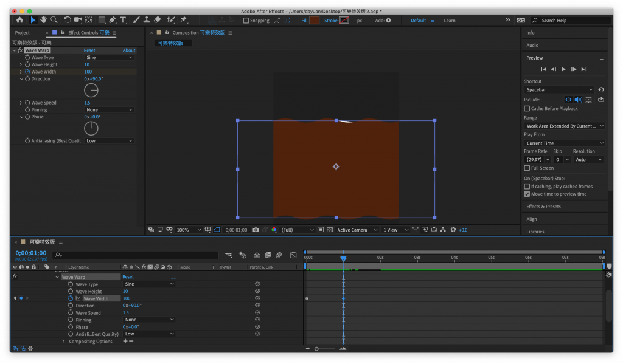Open the Fill color swatch
Screen dimensions: 623x364
coord(314,21)
